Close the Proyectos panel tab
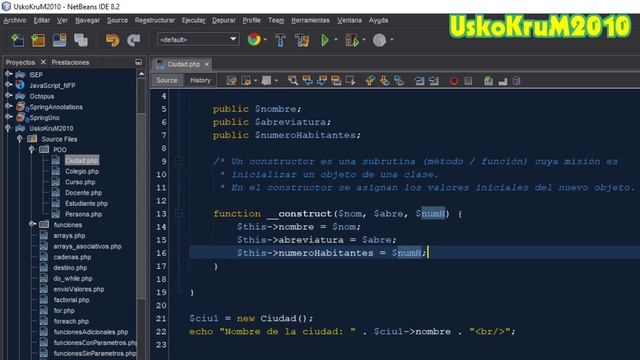Screen dimensions: 640x360 [43, 62]
